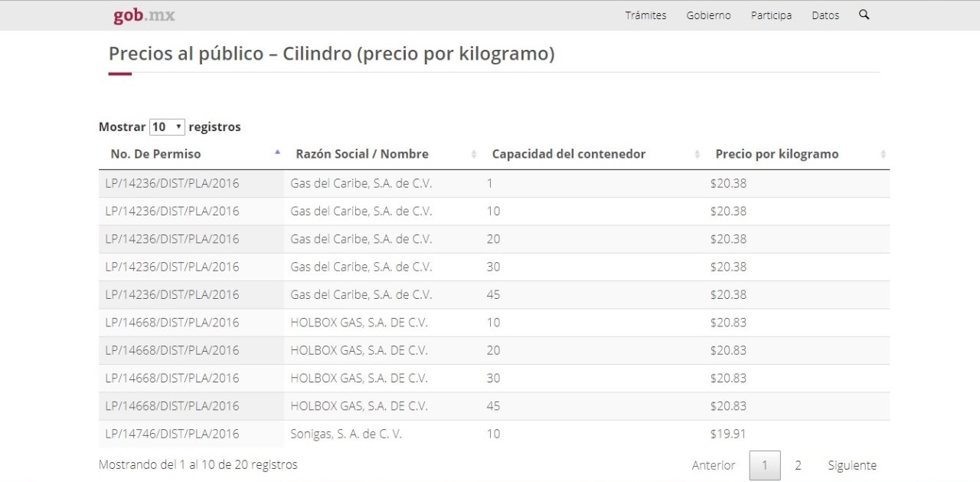Sort by Precio por kilogramo arrows
Image resolution: width=980 pixels, height=482 pixels.
[883, 154]
